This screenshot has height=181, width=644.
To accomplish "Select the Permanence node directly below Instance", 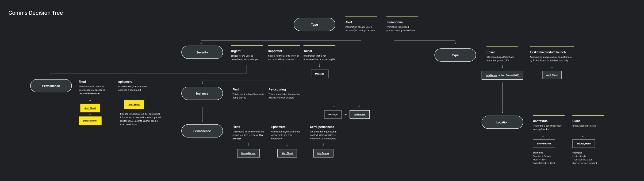I will (202, 131).
